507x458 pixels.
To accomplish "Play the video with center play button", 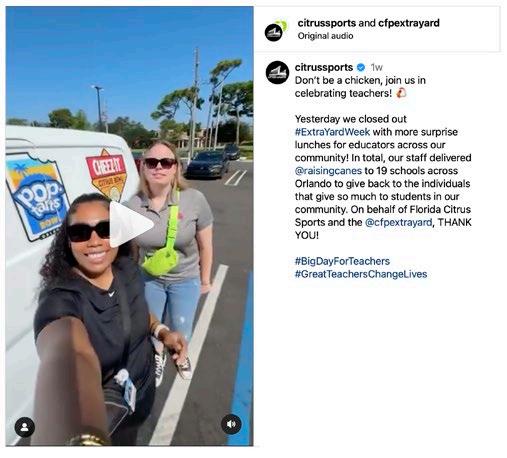I will pos(131,224).
